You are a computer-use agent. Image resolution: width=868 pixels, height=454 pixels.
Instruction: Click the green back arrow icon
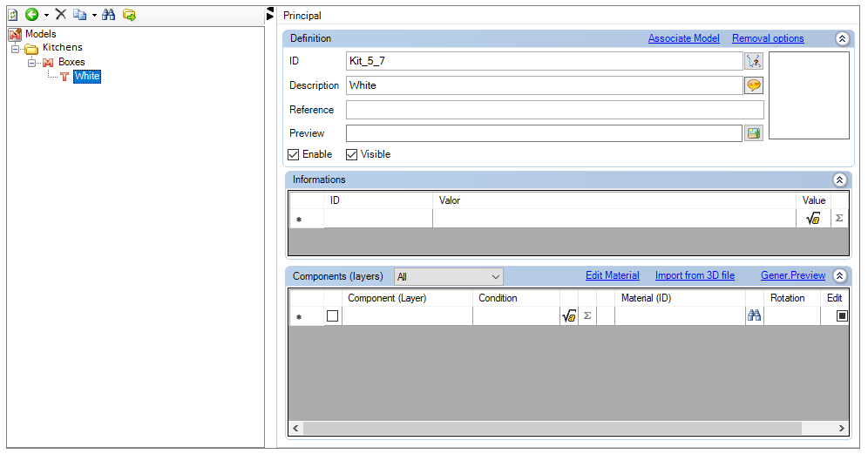point(31,15)
